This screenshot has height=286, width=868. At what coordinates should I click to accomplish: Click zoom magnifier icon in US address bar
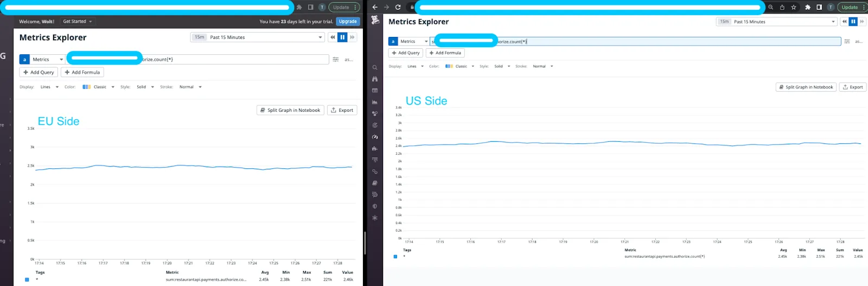[x=770, y=7]
